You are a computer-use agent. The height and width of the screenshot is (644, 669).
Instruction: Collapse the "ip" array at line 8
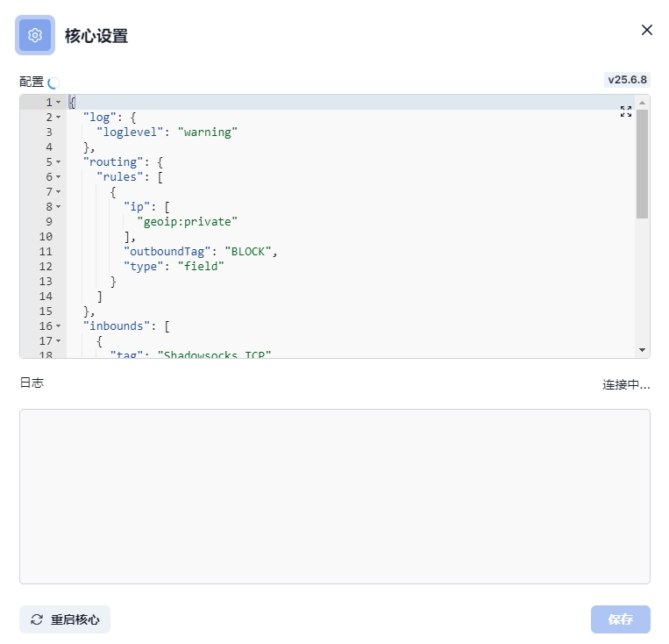[x=59, y=207]
